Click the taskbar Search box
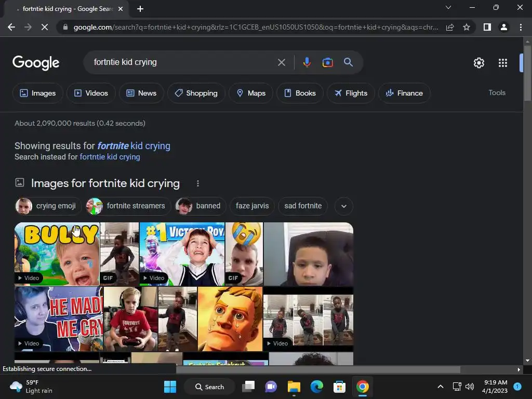Image resolution: width=532 pixels, height=399 pixels. tap(209, 387)
